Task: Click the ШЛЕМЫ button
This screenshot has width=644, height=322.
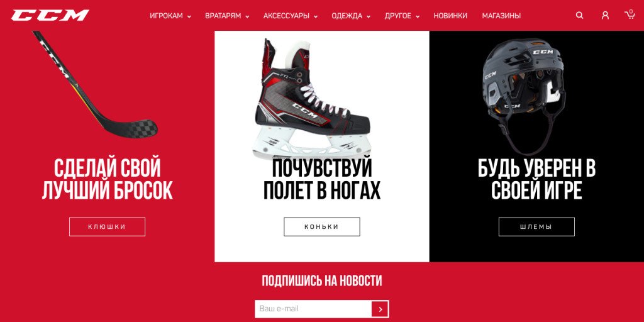Action: (x=536, y=226)
